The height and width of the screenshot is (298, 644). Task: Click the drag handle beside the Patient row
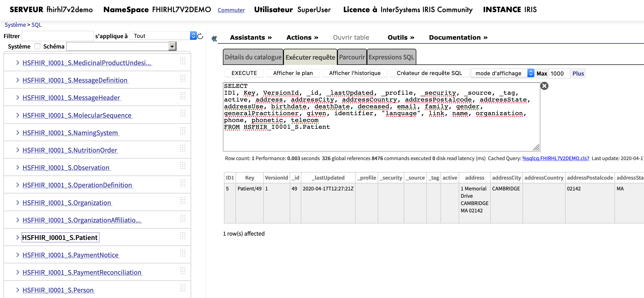point(183,236)
